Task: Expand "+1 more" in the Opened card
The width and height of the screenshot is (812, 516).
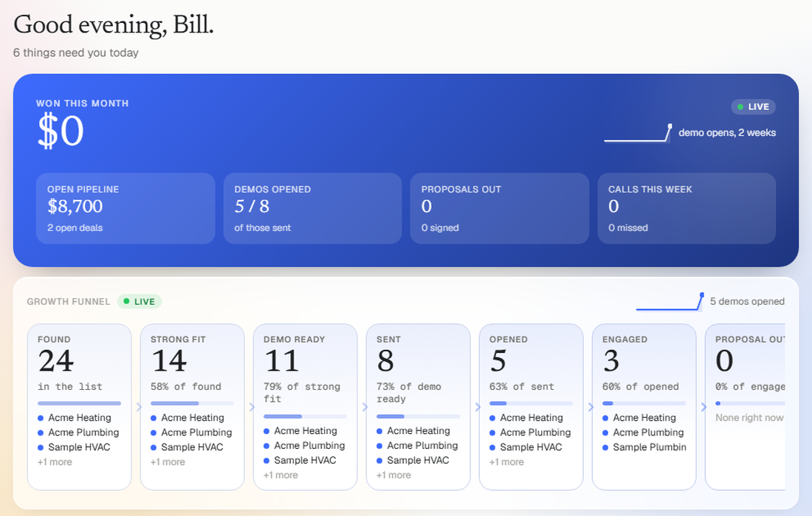Action: (506, 462)
